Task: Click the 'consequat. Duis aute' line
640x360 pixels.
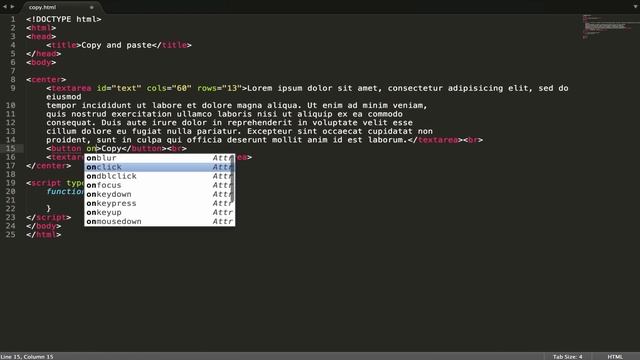Action: (229, 122)
